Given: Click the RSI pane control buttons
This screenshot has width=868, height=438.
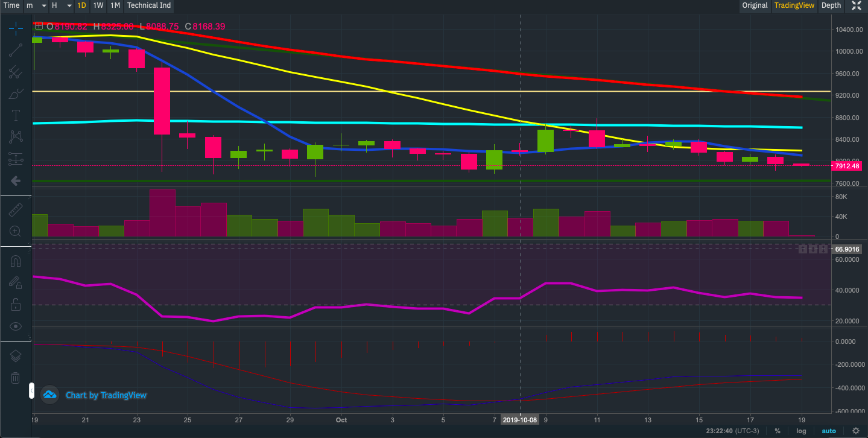Looking at the screenshot, I should click(814, 249).
